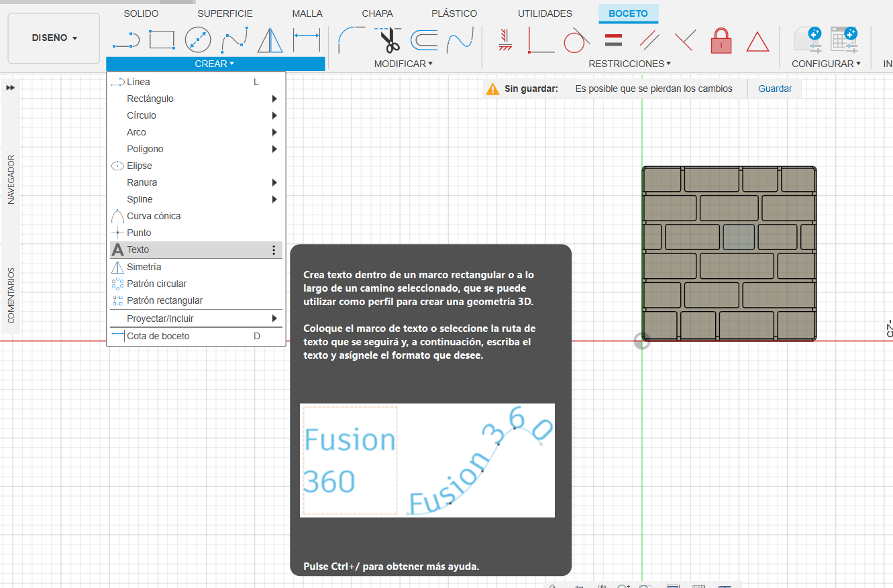Select the Fillet tool icon
The height and width of the screenshot is (588, 893).
(351, 40)
